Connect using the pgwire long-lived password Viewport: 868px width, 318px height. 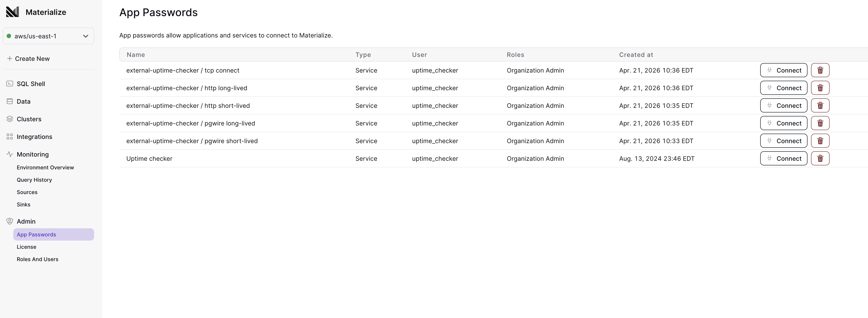click(x=783, y=123)
